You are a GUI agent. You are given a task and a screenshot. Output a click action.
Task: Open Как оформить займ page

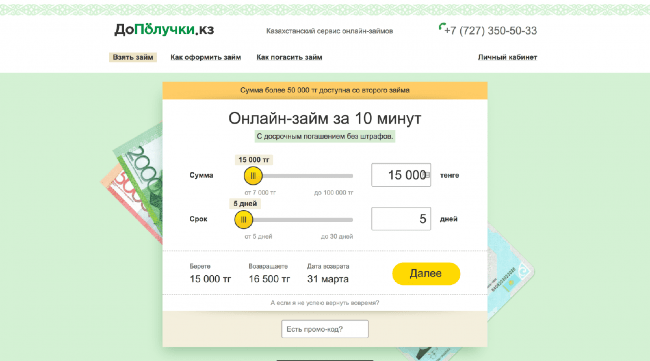tap(206, 57)
